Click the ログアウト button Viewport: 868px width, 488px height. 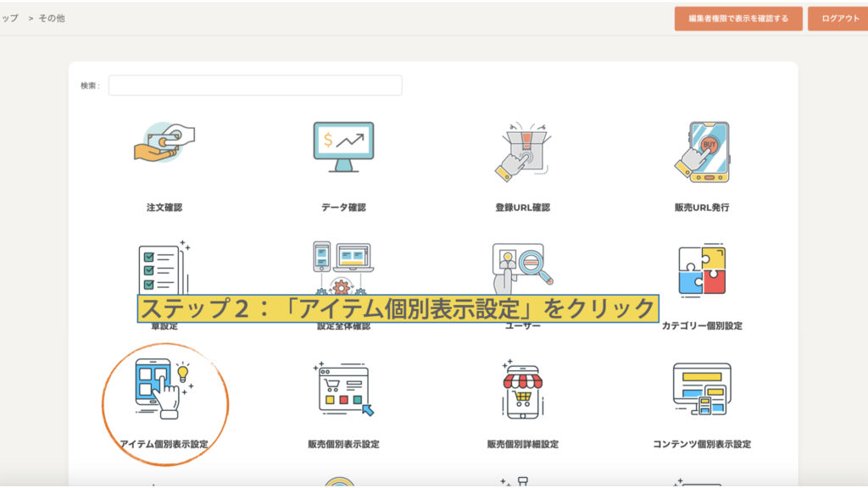click(839, 19)
